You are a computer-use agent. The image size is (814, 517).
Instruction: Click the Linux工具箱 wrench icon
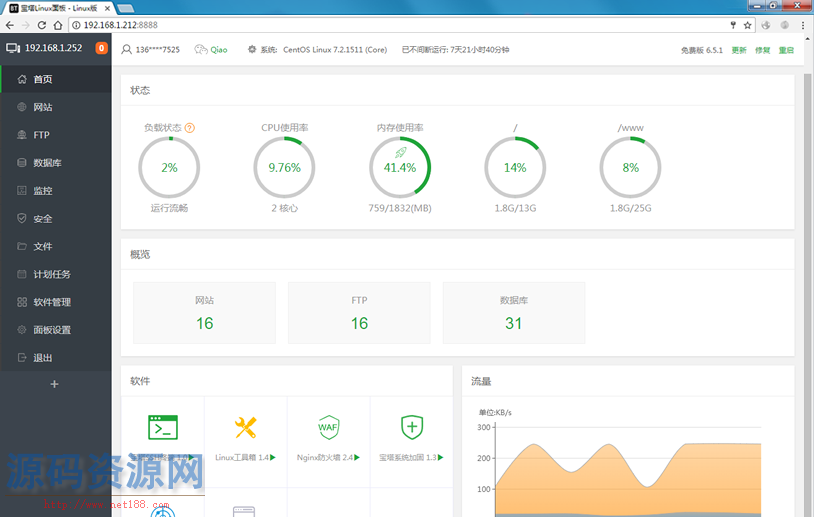point(245,428)
